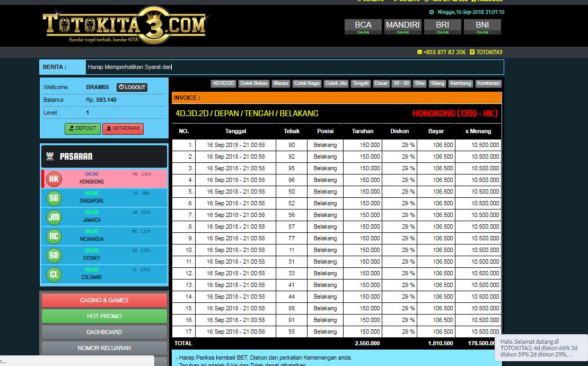Select the CL Colombo market icon
Image resolution: width=588 pixels, height=366 pixels.
pos(54,274)
